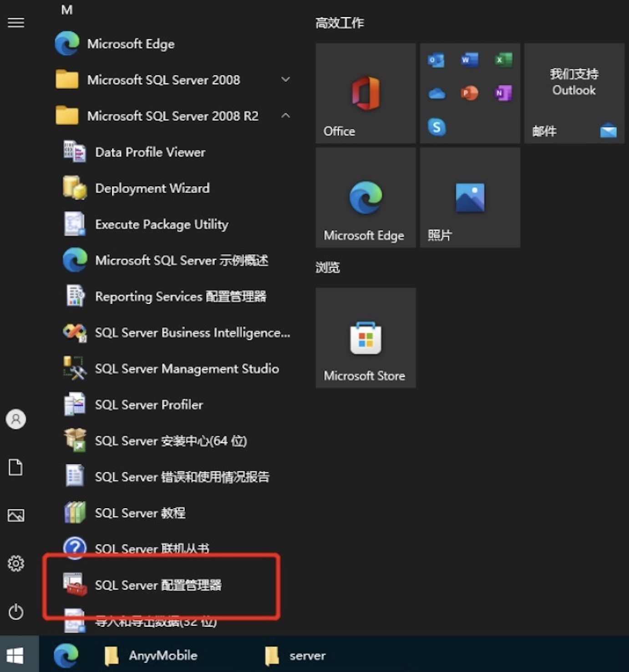Select the SQL Server Profiler label

[149, 404]
